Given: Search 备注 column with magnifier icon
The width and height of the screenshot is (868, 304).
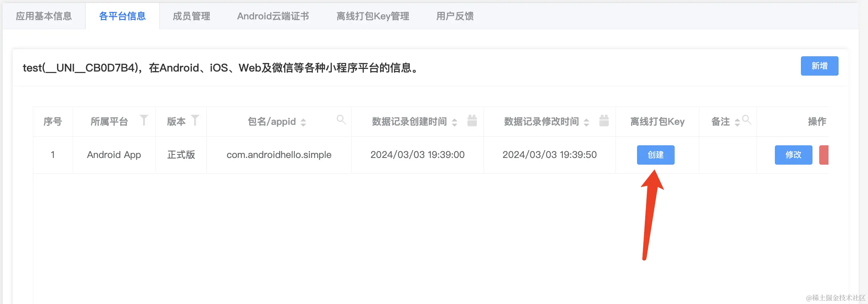Looking at the screenshot, I should pos(747,120).
